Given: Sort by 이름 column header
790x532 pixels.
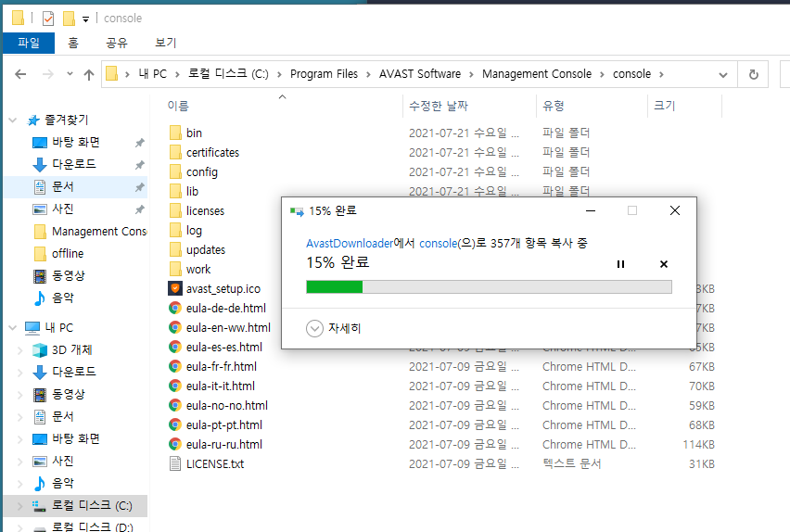Looking at the screenshot, I should coord(178,106).
